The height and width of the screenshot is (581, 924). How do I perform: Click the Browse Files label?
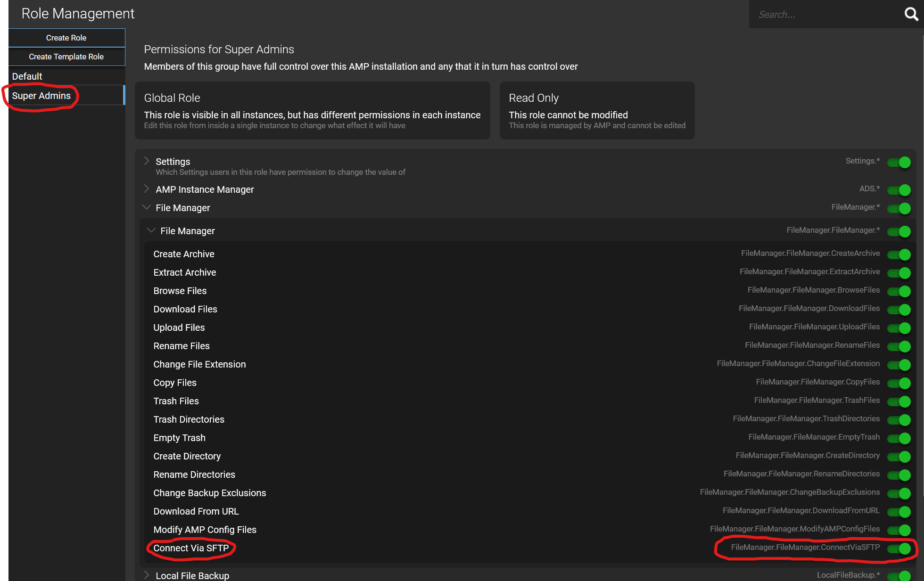180,291
